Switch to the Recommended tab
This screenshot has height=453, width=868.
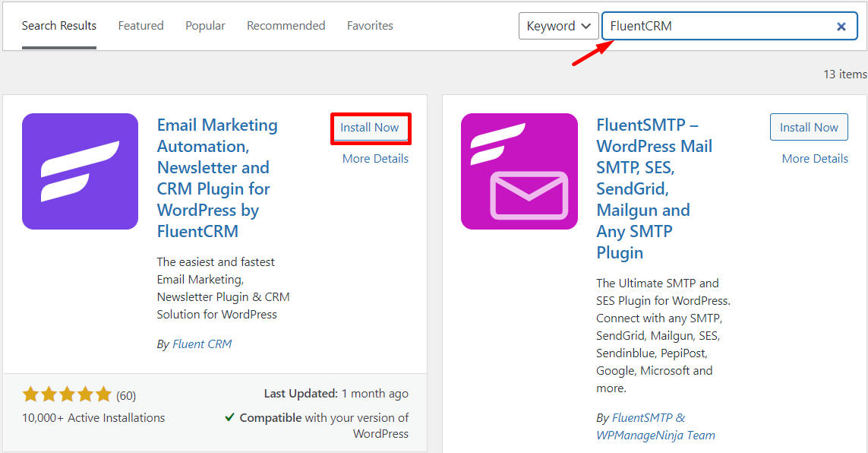point(286,26)
